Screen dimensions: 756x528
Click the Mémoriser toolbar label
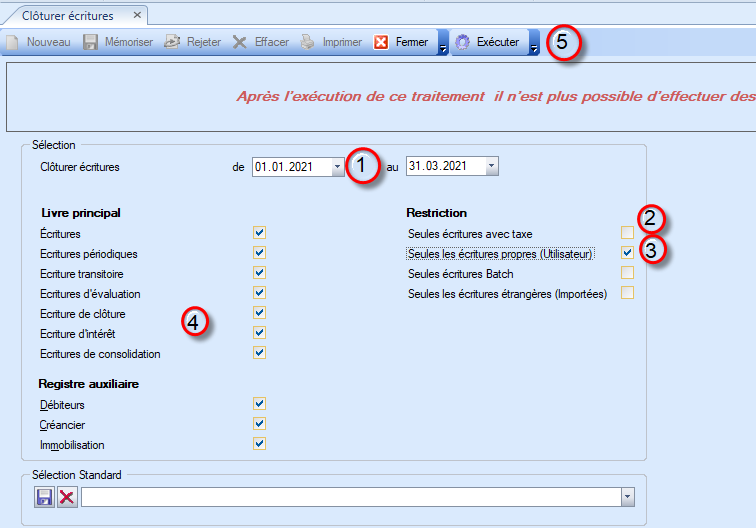coord(129,42)
